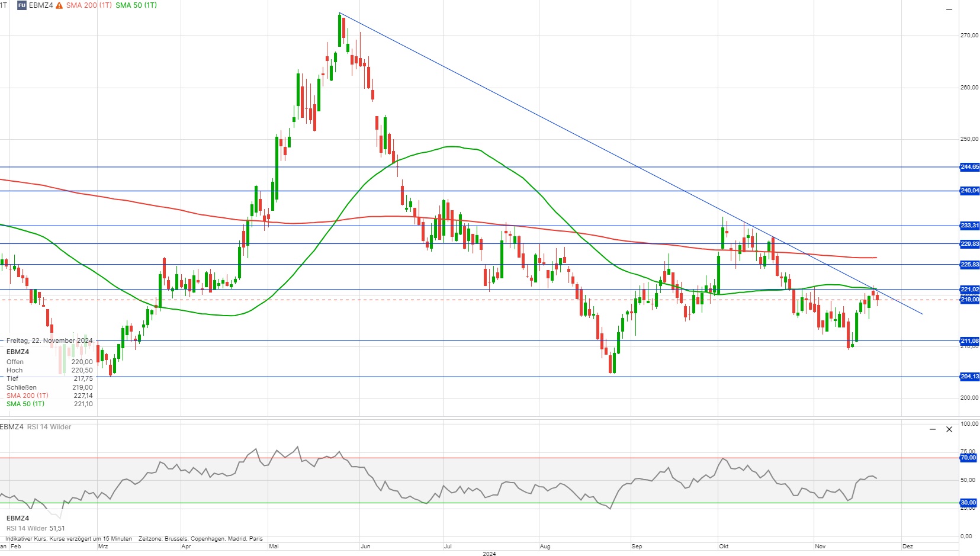Click the RSI 70,00 overbought level tag
The height and width of the screenshot is (556, 980).
968,458
